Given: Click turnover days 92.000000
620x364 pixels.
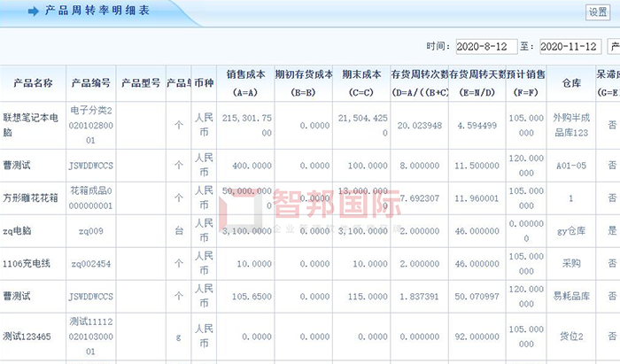Looking at the screenshot, I should pyautogui.click(x=477, y=337).
